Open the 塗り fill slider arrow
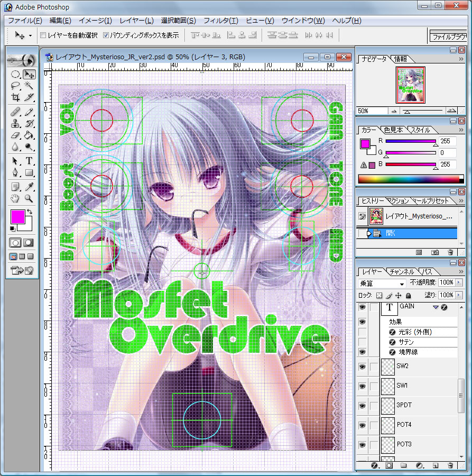Image resolution: width=472 pixels, height=476 pixels. pos(459,295)
